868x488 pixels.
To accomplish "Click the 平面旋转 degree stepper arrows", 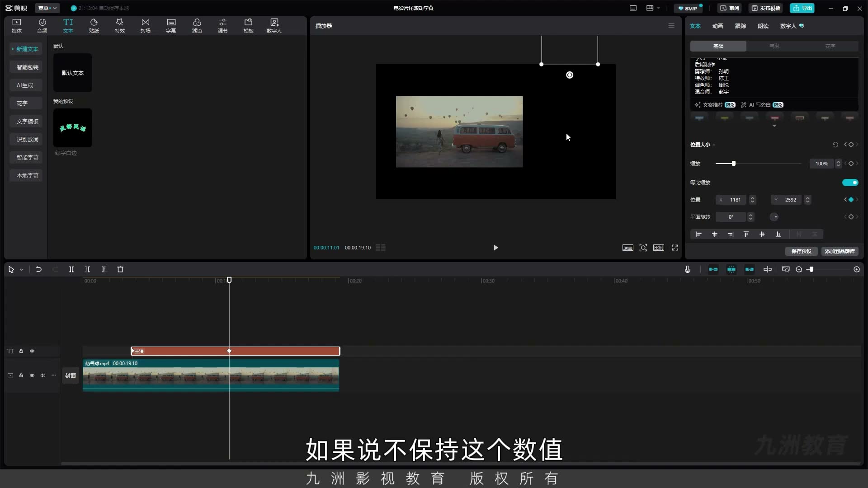I will [x=751, y=217].
